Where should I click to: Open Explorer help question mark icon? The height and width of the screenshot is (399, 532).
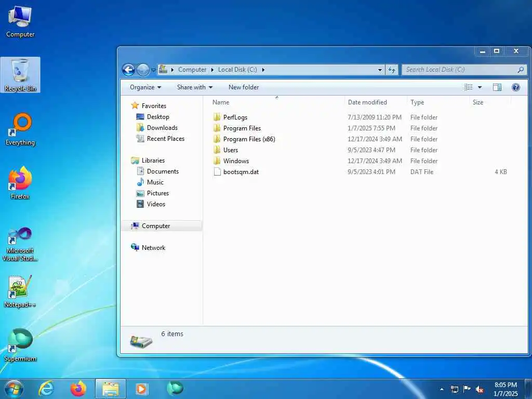click(516, 87)
